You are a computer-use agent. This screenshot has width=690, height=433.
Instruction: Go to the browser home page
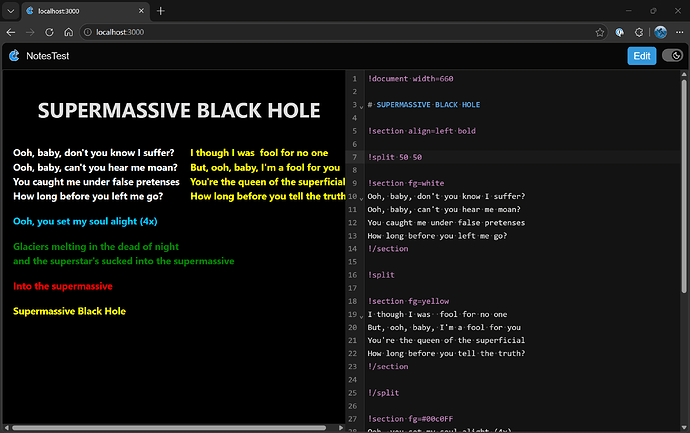68,32
